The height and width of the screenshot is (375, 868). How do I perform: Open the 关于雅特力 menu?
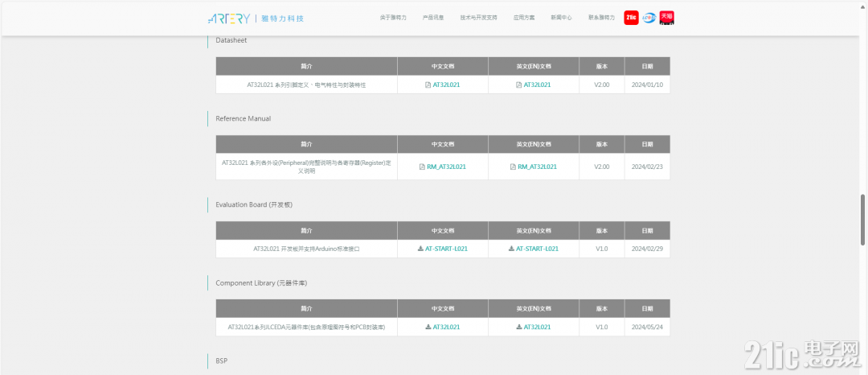[x=393, y=18]
